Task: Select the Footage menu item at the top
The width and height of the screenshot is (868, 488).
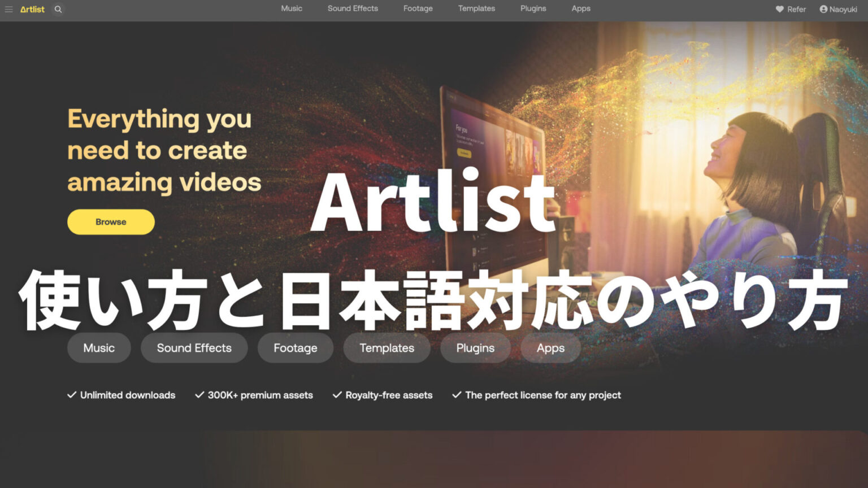Action: pyautogui.click(x=418, y=8)
